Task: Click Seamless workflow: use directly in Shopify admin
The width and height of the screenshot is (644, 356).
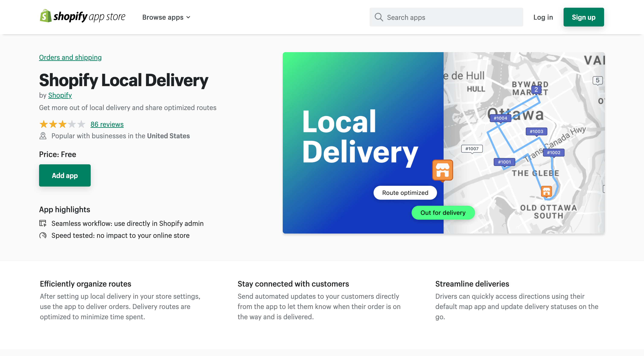Action: click(128, 224)
